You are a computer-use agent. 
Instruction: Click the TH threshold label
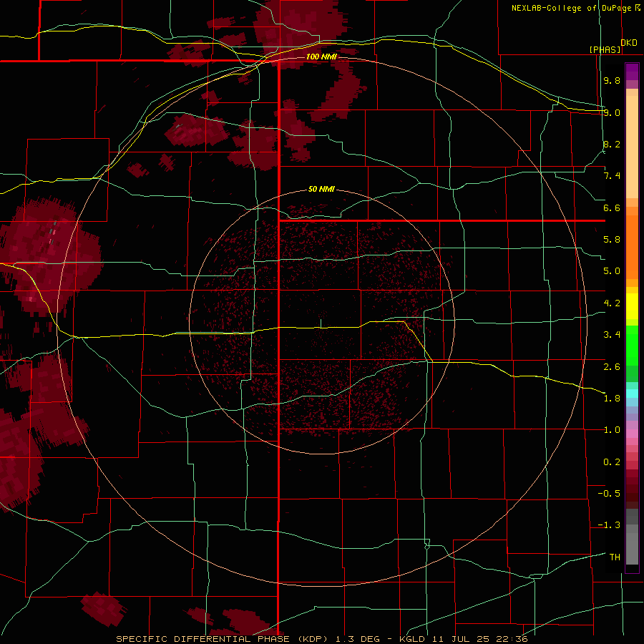[x=615, y=557]
